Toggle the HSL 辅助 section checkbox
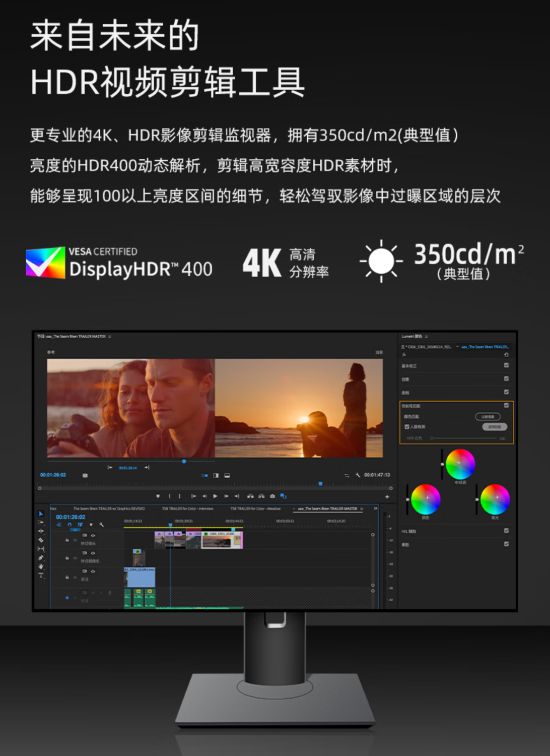Screen dimensions: 550x756 [506, 531]
